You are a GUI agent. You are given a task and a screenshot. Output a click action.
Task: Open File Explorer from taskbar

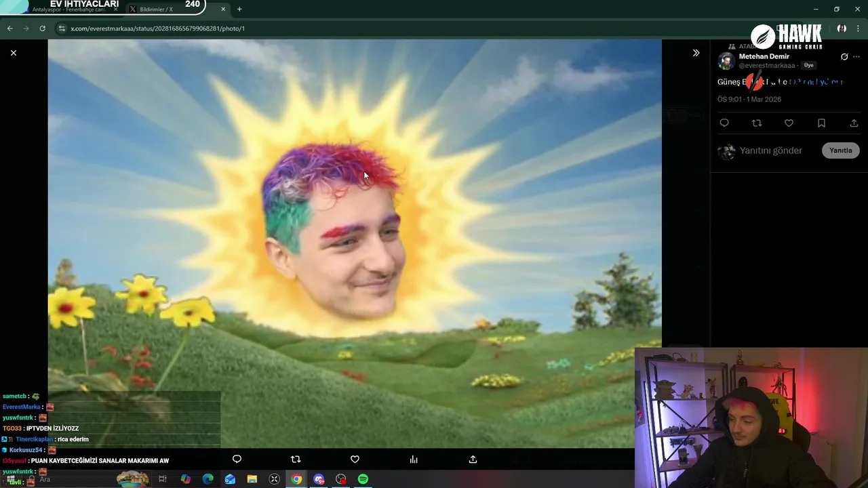252,479
